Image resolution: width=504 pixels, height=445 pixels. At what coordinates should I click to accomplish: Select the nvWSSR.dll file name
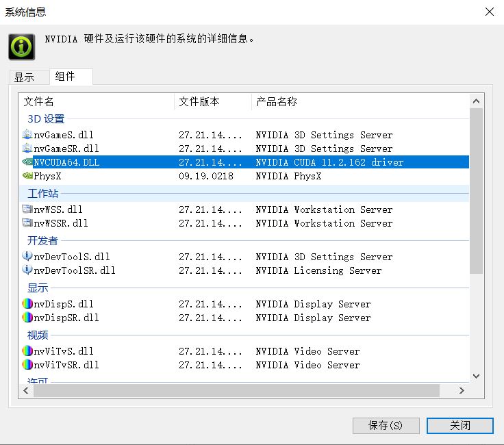point(61,223)
